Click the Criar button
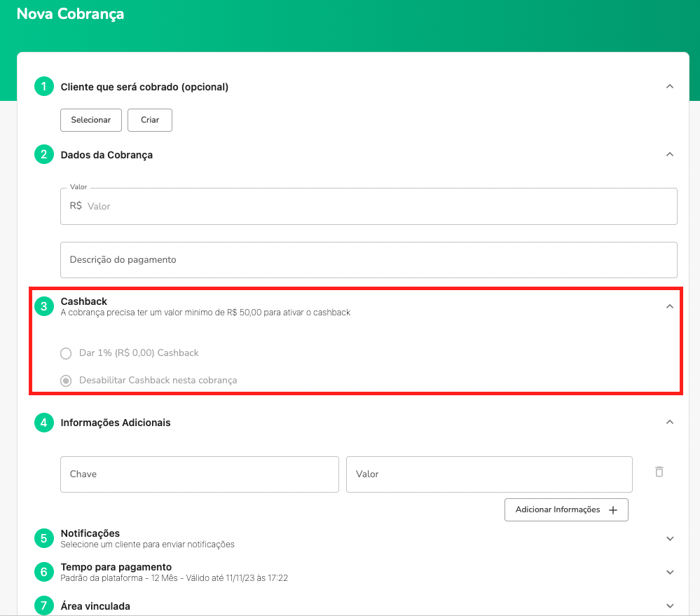 [x=149, y=120]
